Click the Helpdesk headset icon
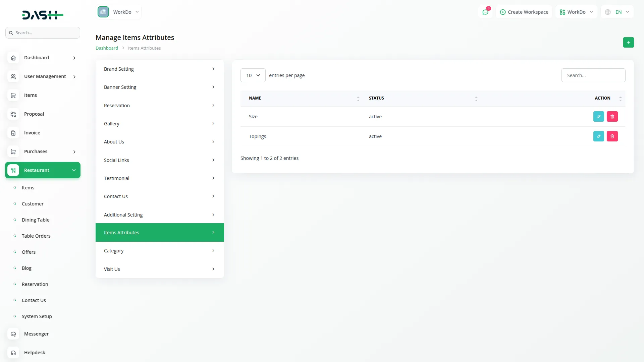The height and width of the screenshot is (362, 644). pyautogui.click(x=13, y=353)
